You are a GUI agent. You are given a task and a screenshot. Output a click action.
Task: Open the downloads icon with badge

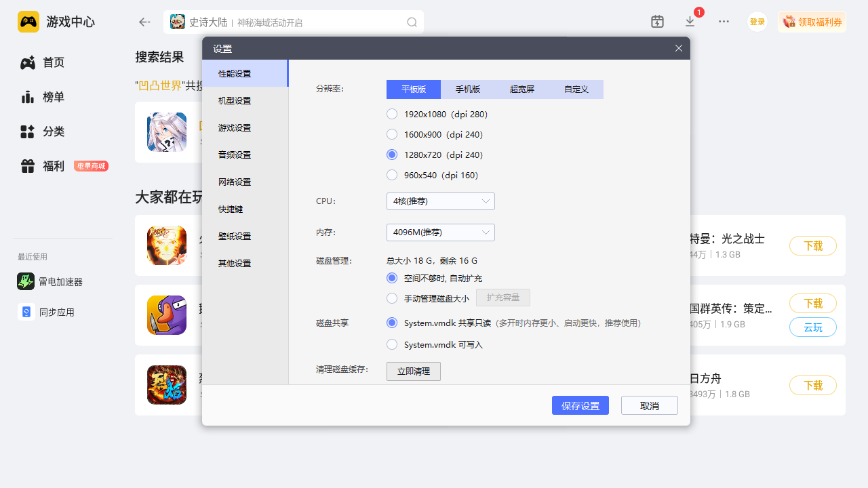click(x=690, y=22)
